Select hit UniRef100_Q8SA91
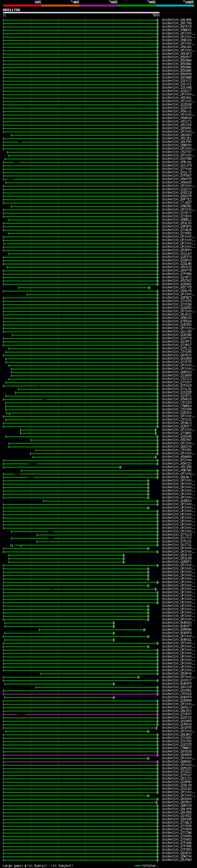 pos(177,128)
